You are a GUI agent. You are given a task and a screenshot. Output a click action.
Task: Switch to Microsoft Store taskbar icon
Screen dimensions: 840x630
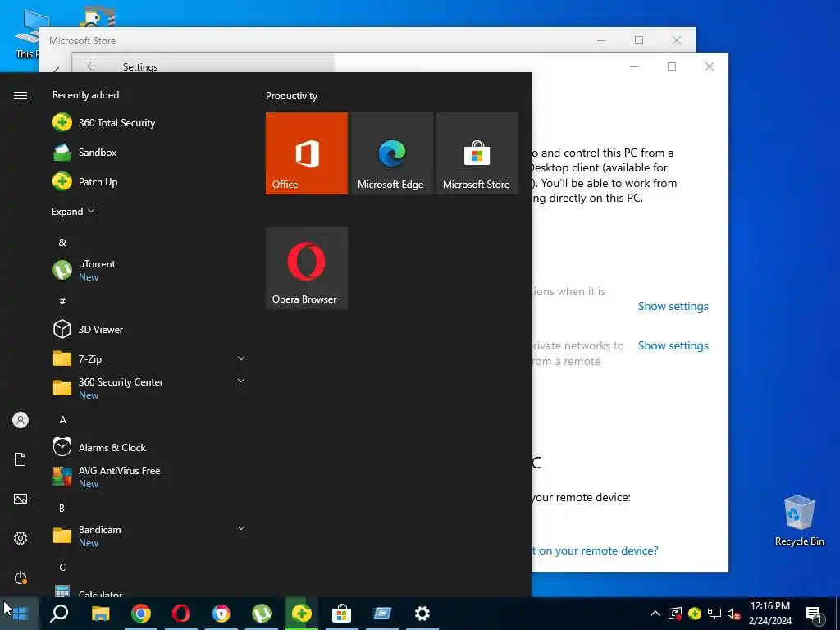pyautogui.click(x=341, y=614)
